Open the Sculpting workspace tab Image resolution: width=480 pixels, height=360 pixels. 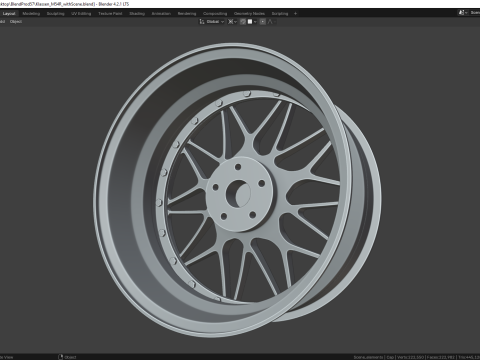click(x=55, y=14)
